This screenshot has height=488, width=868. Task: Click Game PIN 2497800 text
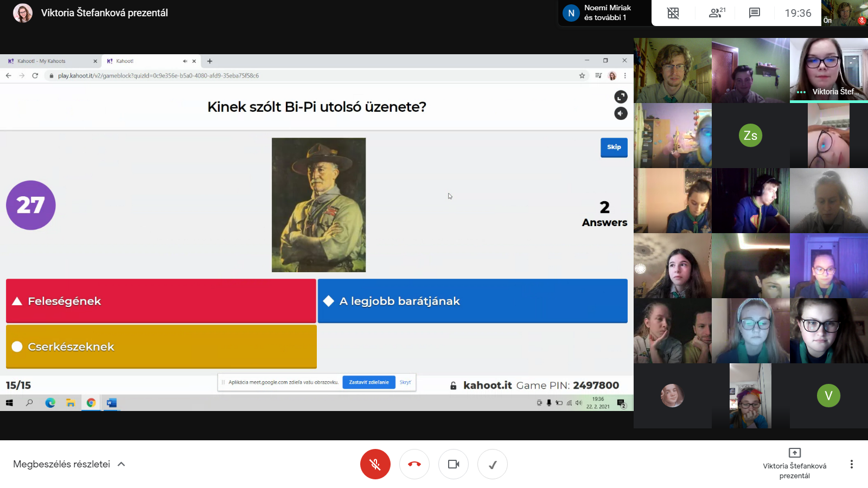pyautogui.click(x=567, y=386)
